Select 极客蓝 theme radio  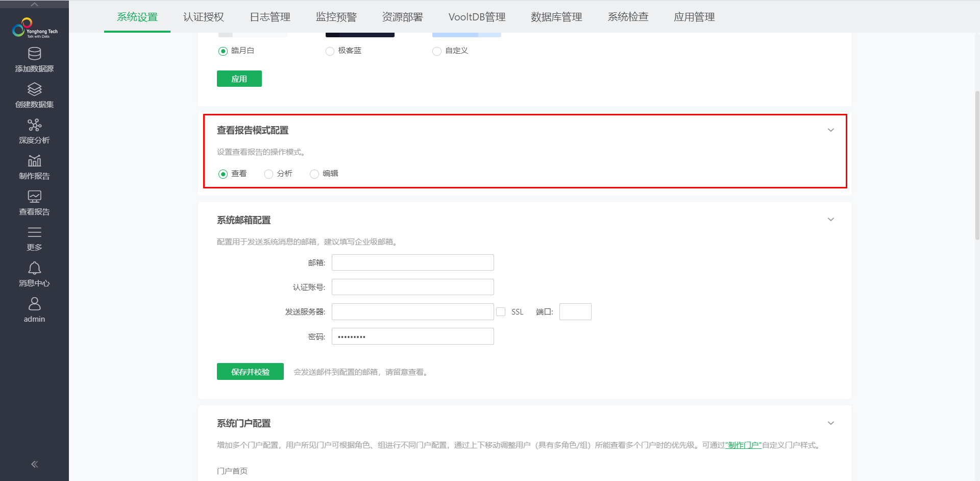(x=330, y=51)
